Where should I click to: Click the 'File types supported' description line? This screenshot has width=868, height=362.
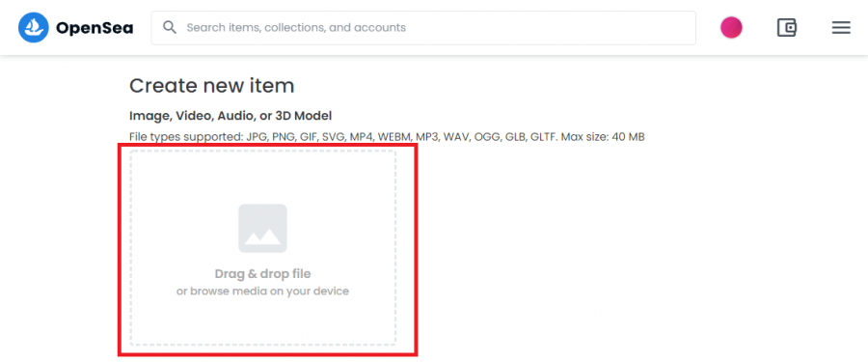coord(387,136)
